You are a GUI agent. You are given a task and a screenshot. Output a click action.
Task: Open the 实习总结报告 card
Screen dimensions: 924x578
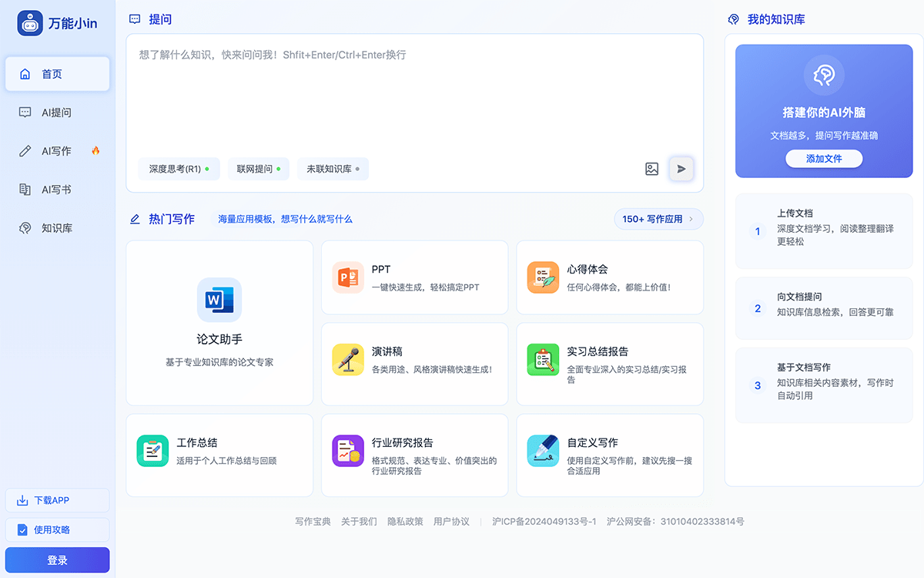coord(610,364)
